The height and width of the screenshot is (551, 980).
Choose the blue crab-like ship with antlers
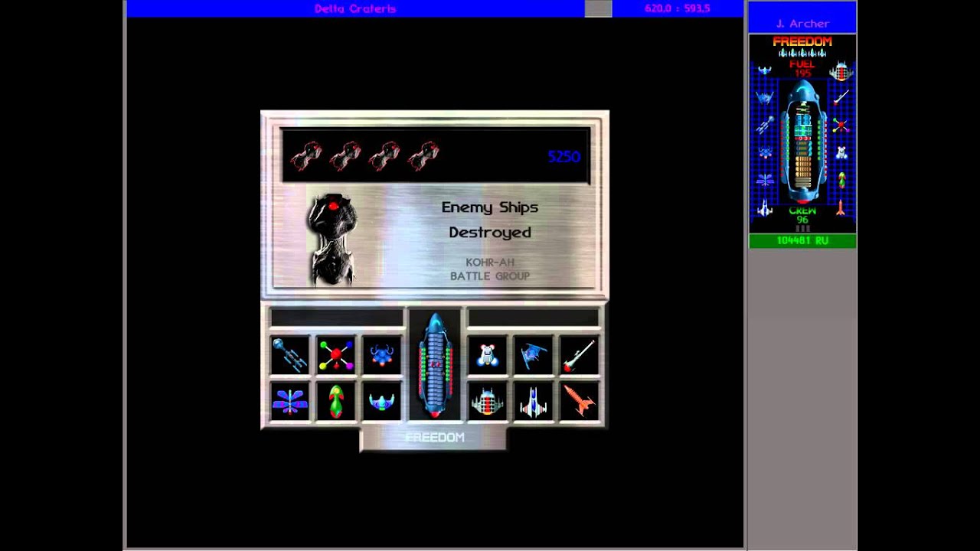pyautogui.click(x=382, y=355)
